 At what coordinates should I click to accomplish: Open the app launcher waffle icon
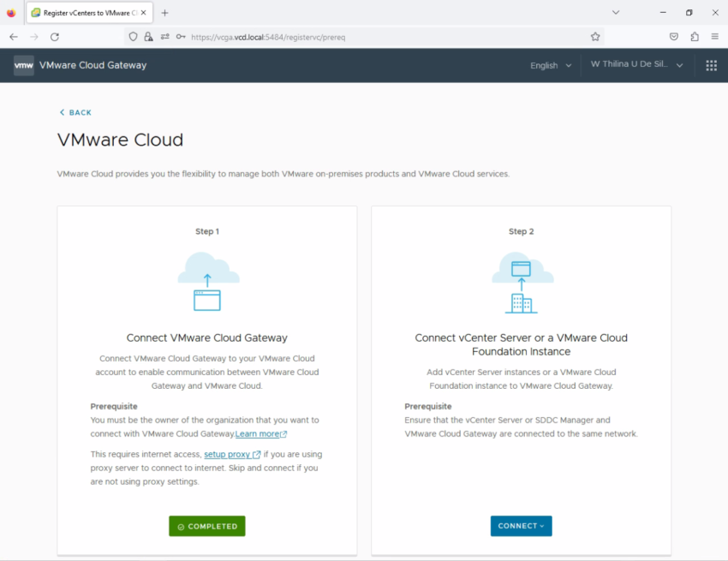pyautogui.click(x=711, y=65)
